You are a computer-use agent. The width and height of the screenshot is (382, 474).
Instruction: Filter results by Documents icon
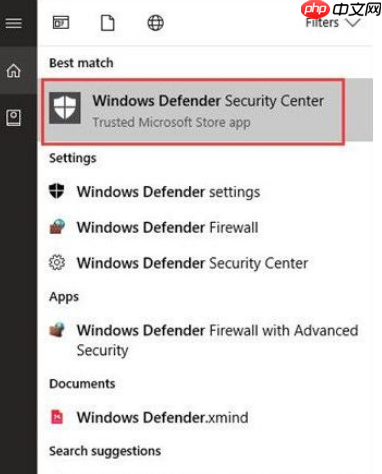108,23
